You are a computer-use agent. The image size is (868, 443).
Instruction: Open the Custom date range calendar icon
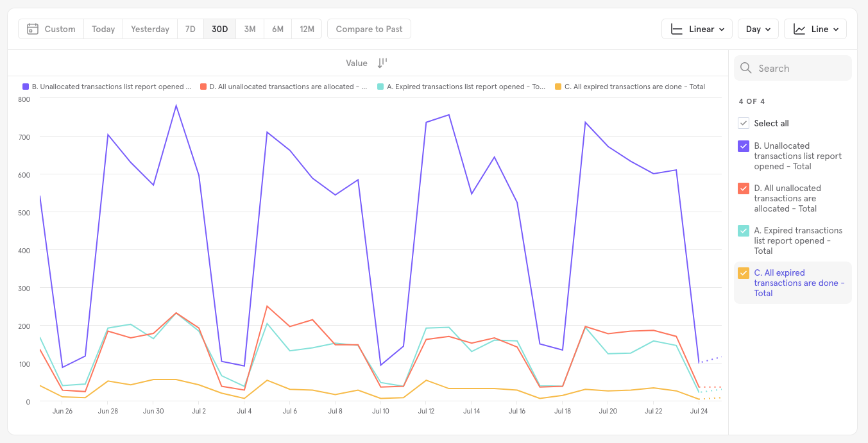click(33, 29)
